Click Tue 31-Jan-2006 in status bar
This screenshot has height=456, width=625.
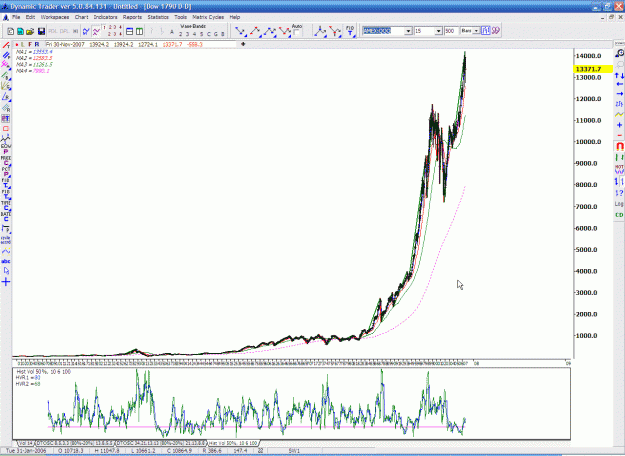[x=26, y=450]
